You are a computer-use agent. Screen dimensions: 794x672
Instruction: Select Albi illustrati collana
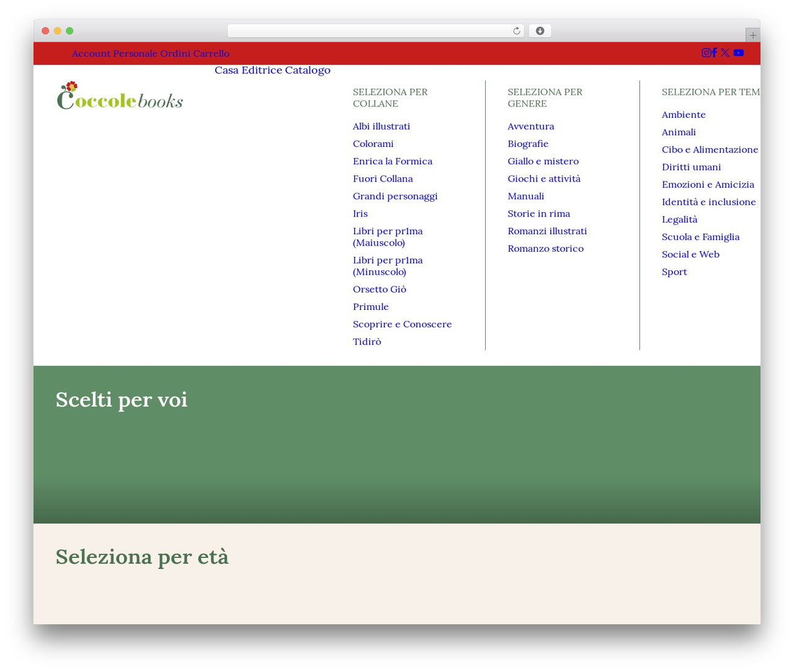pos(381,126)
